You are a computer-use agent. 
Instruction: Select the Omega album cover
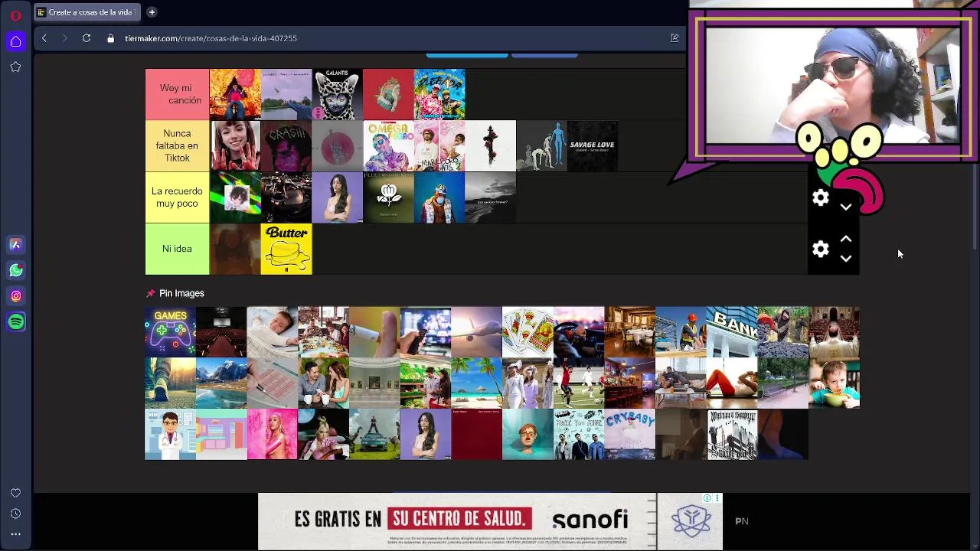[388, 145]
